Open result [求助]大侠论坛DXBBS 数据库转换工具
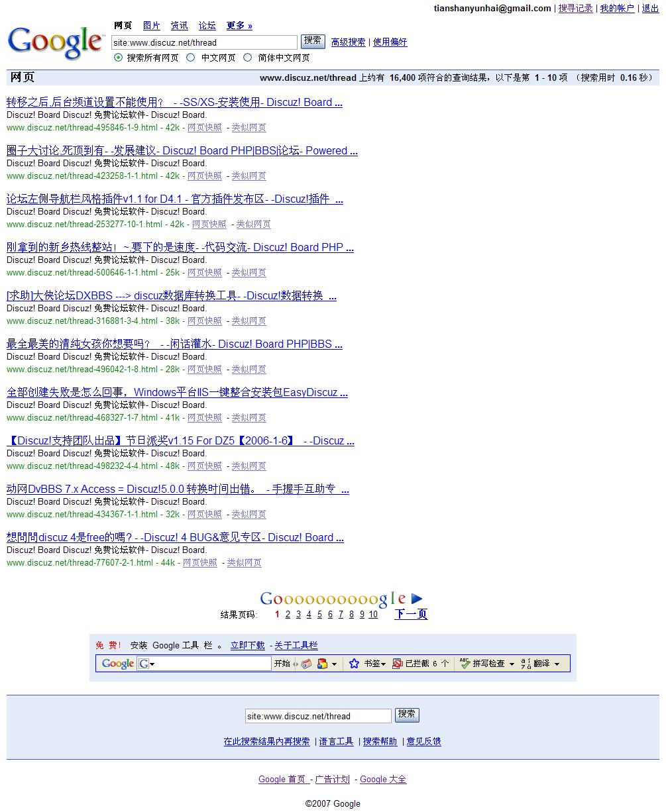The image size is (666, 812). pos(172,296)
